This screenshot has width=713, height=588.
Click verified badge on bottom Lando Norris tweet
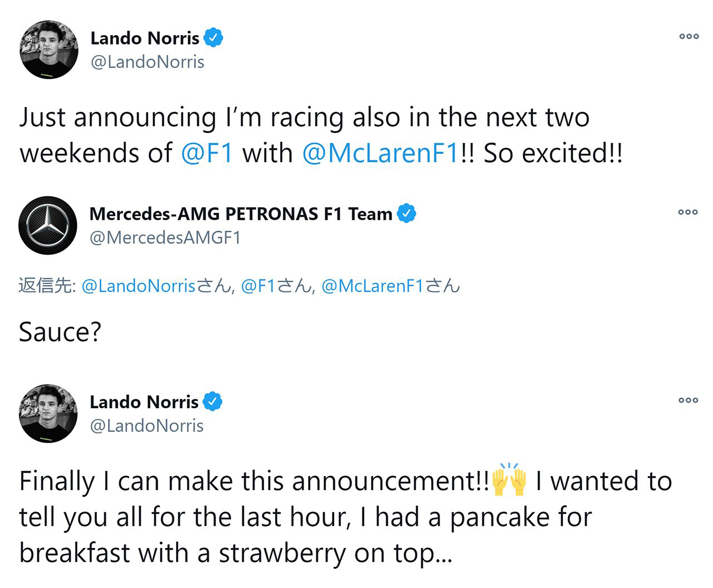pos(213,401)
